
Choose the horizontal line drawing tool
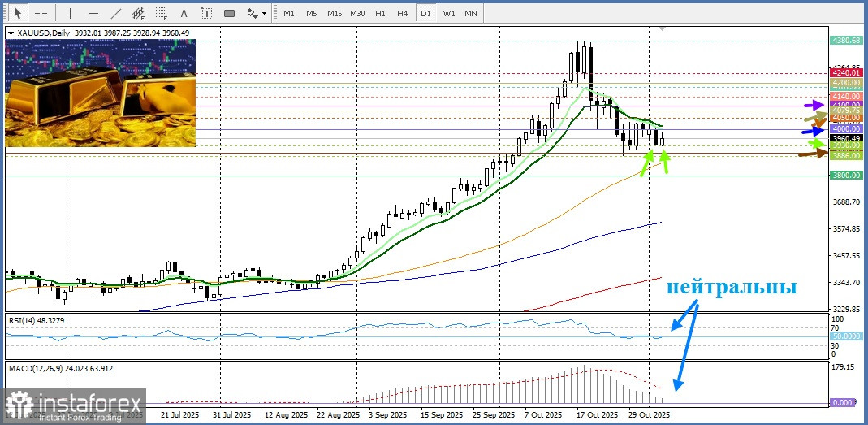[93, 13]
